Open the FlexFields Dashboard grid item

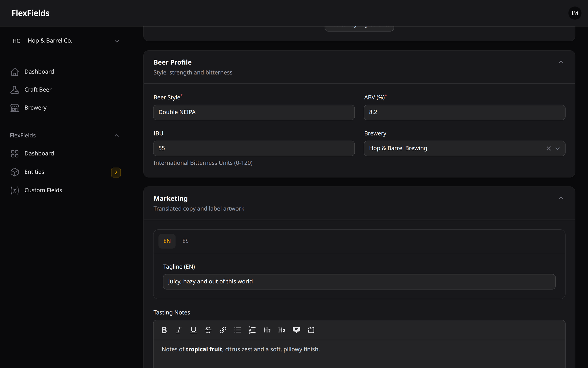[x=65, y=154]
